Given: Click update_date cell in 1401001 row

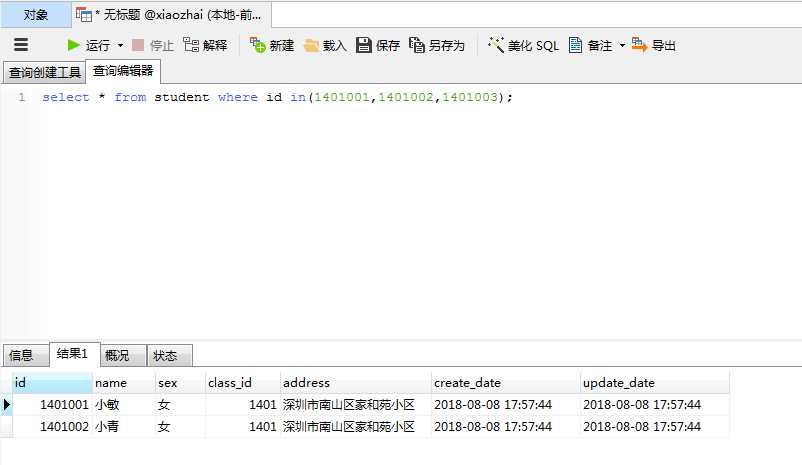Looking at the screenshot, I should tap(655, 405).
